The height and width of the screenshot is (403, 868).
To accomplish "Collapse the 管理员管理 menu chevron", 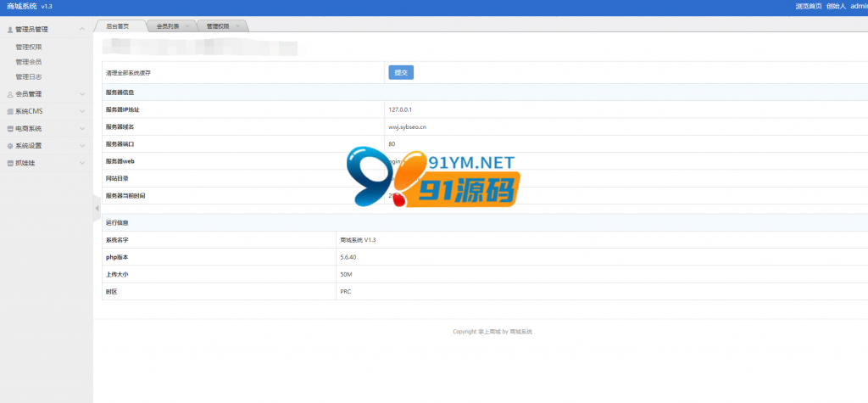I will (82, 29).
